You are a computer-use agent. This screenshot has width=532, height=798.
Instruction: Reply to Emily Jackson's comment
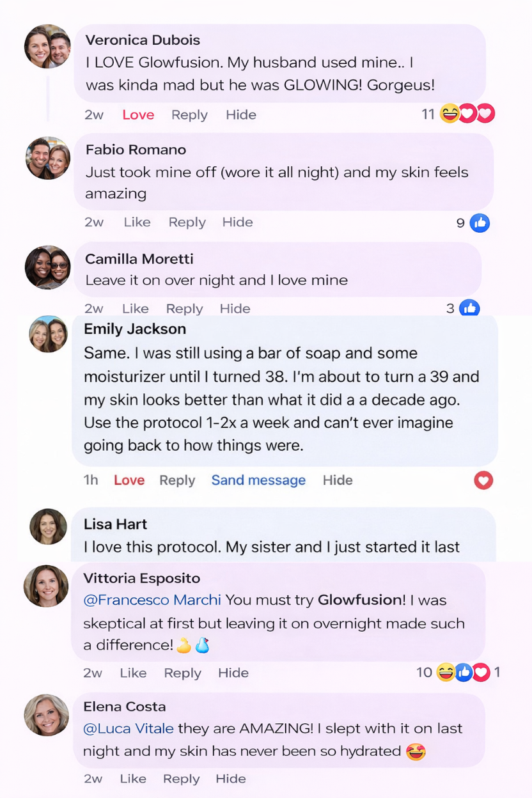[x=177, y=480]
